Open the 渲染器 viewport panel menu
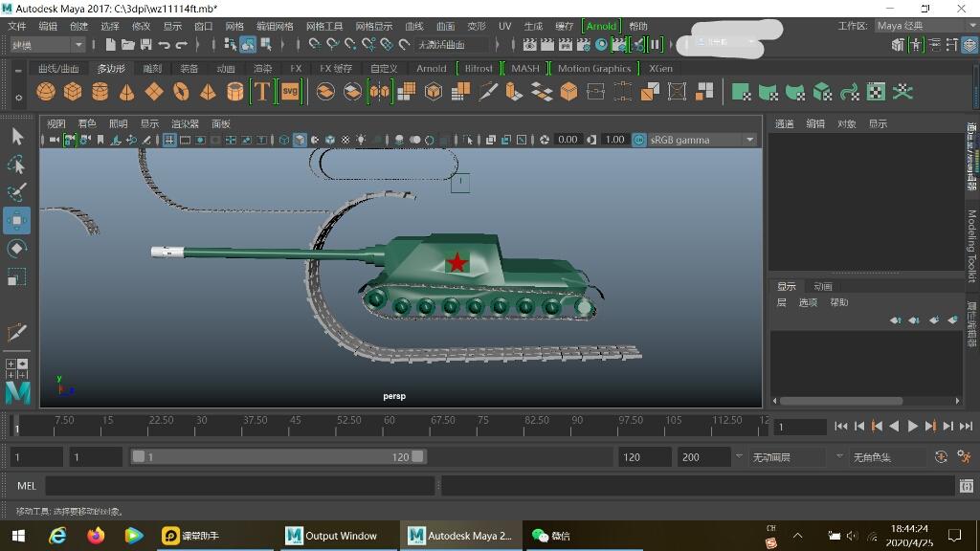This screenshot has width=980, height=551. click(x=185, y=123)
